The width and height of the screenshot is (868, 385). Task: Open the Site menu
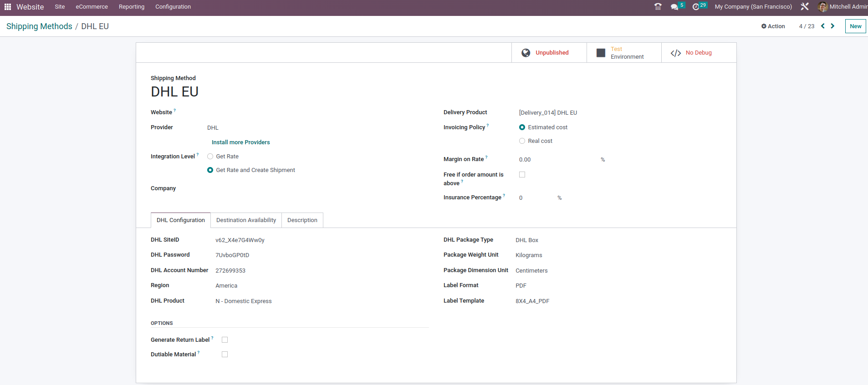(x=60, y=7)
